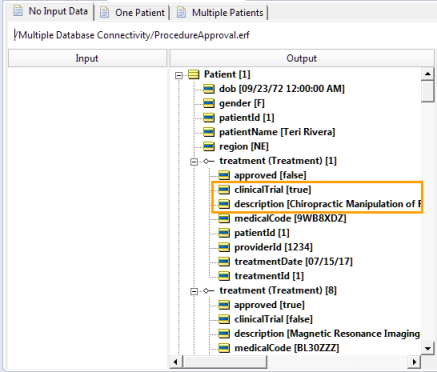This screenshot has width=437, height=372.
Task: Click the medicalCode [9WB8XDZ] attribute icon
Action: point(224,218)
